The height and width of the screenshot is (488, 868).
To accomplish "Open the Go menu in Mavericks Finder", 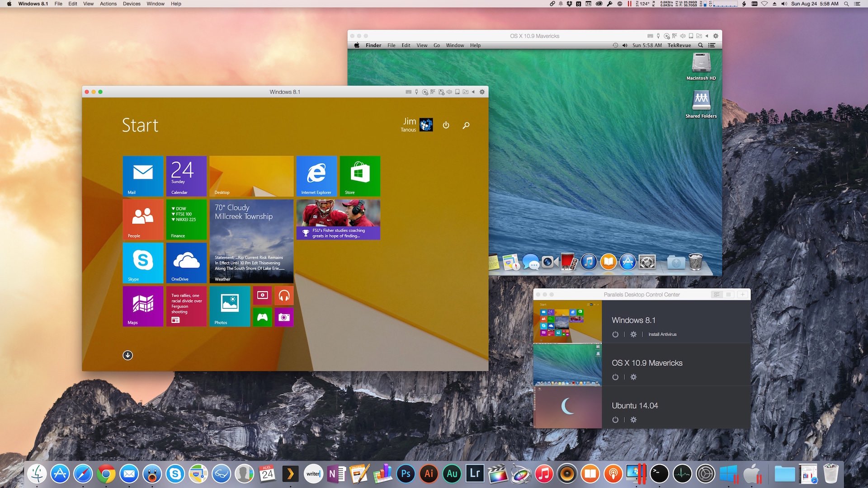I will tap(437, 45).
